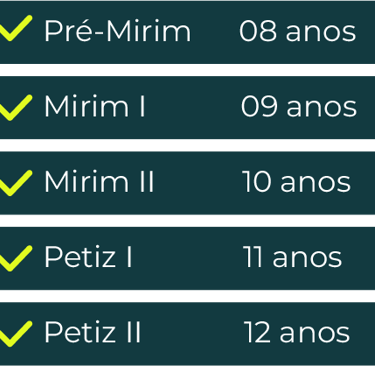
Task: Tap the yellow checkmark beside Mirim II
Action: [15, 183]
